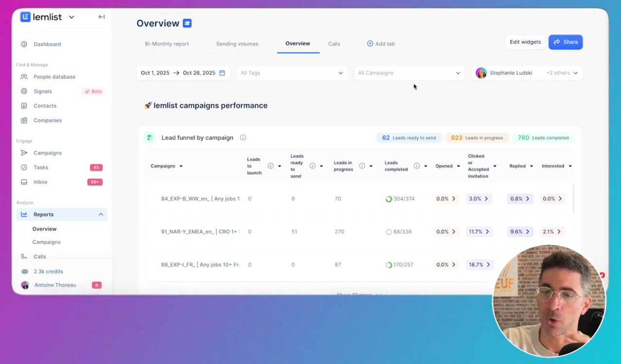The width and height of the screenshot is (621, 364).
Task: Click the Inbox tray icon
Action: click(24, 182)
